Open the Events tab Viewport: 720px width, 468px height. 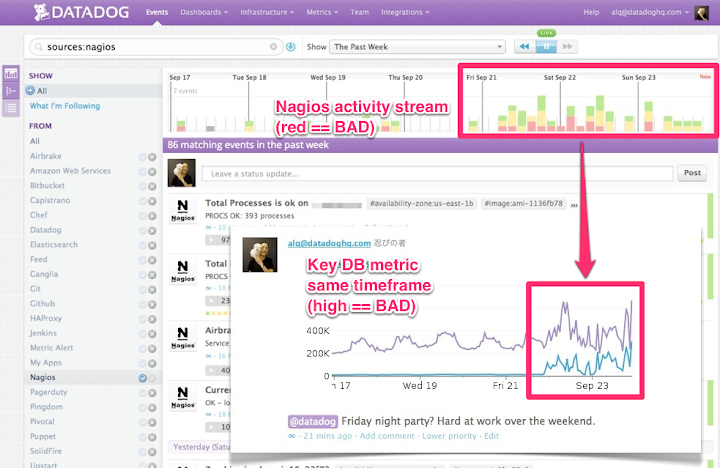click(157, 12)
